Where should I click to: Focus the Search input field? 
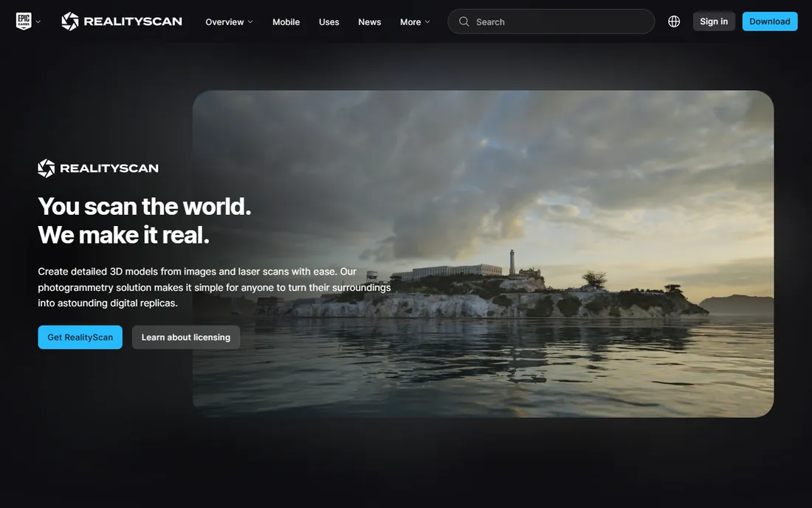[x=551, y=21]
